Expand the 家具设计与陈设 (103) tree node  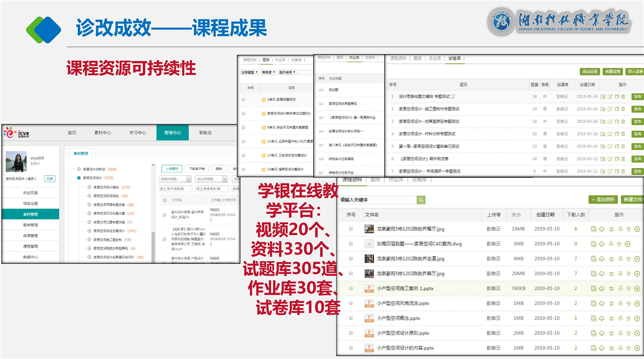click(79, 169)
